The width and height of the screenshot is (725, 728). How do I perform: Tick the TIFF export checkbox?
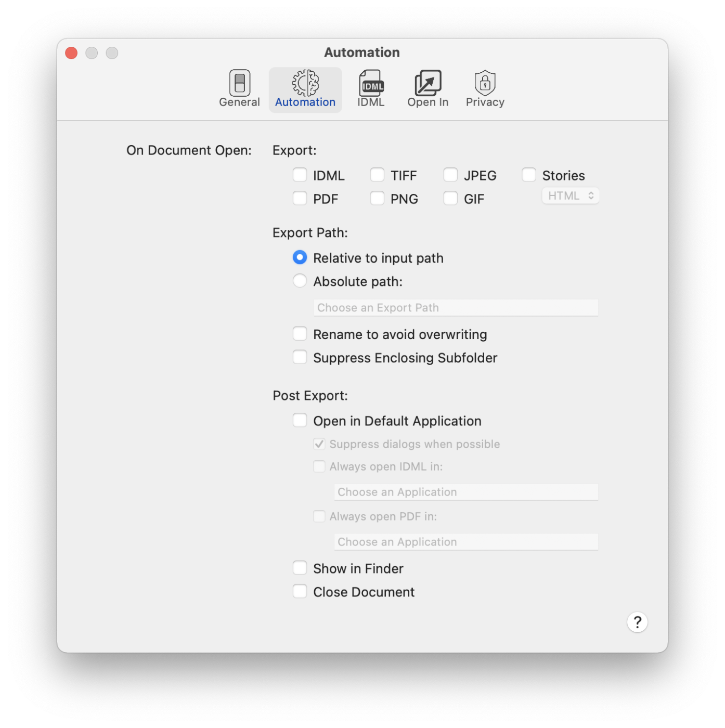pos(377,175)
